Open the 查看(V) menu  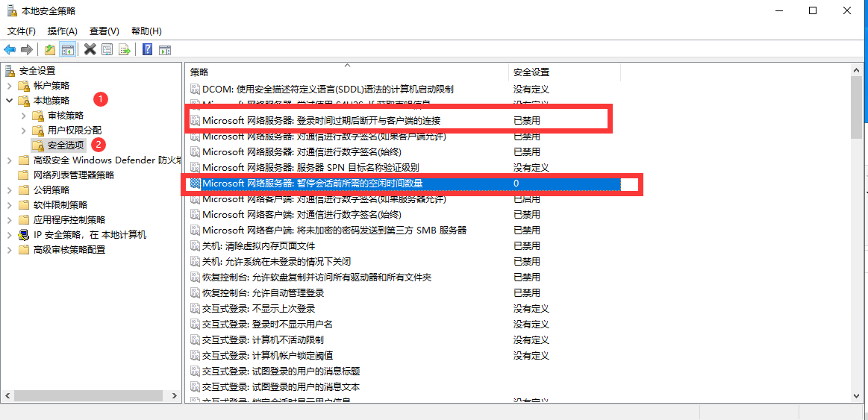pyautogui.click(x=104, y=31)
